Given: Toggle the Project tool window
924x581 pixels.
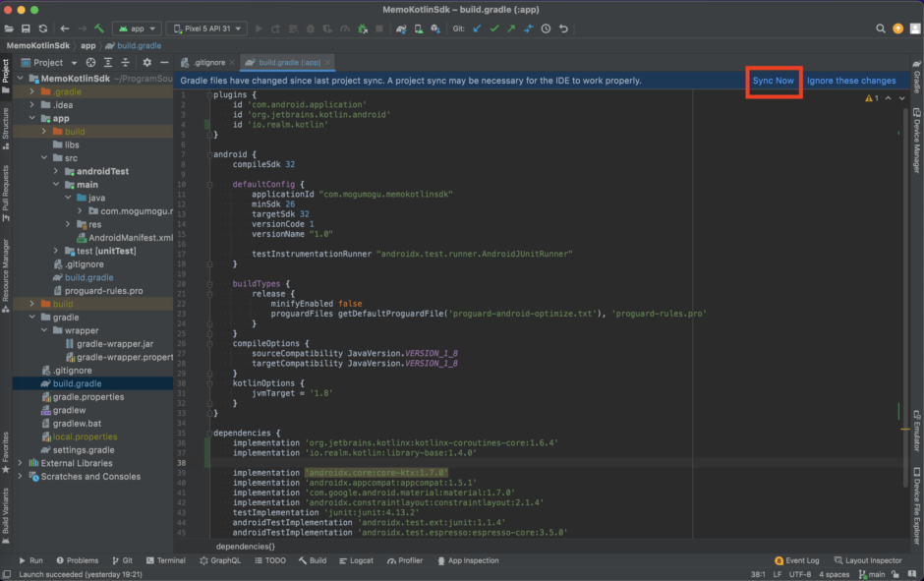Looking at the screenshot, I should 7,69.
